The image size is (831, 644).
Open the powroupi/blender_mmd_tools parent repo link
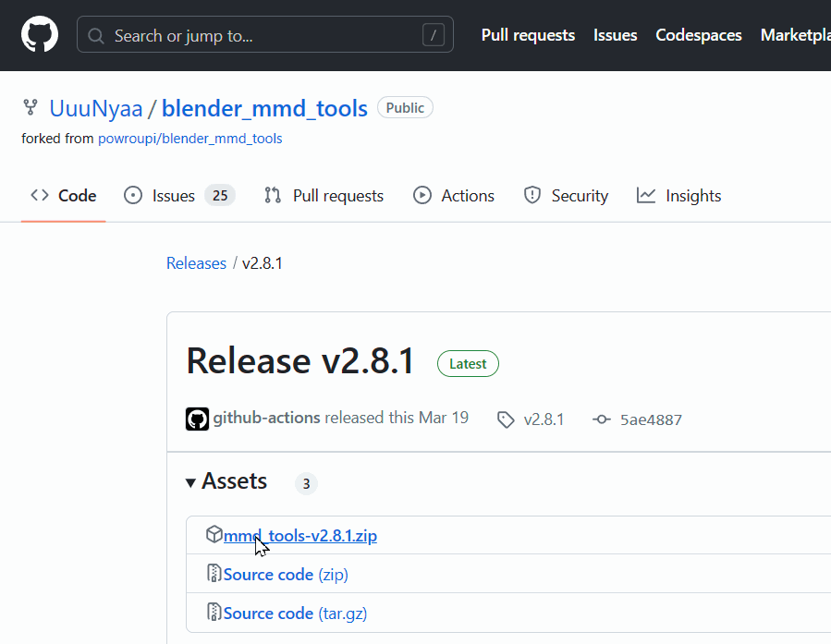coord(190,139)
